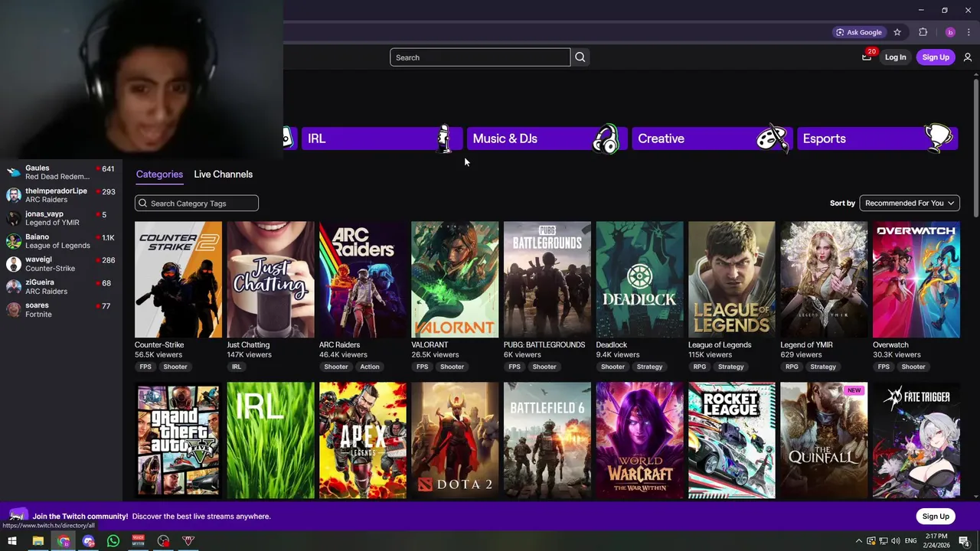Open Discord from the taskbar
Viewport: 980px width, 551px height.
pos(89,541)
